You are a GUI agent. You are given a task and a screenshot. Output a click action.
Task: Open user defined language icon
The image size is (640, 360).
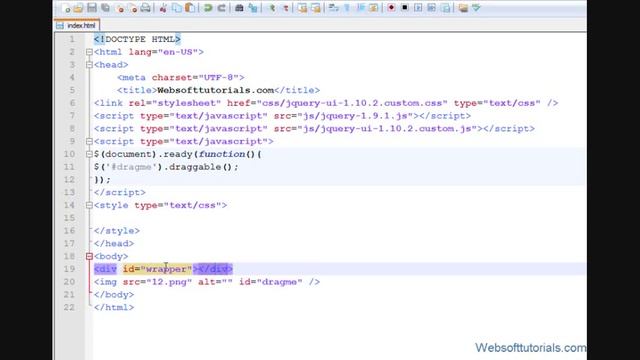coord(373,8)
